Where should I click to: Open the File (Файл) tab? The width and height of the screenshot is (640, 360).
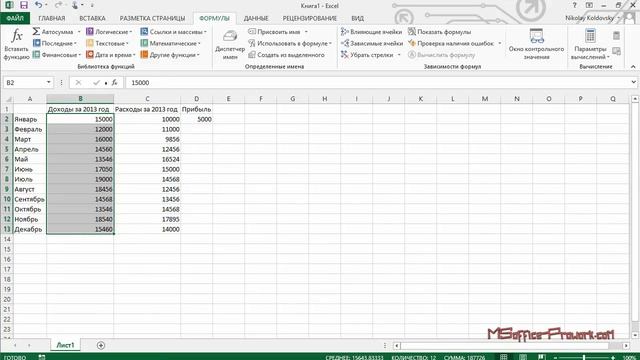15,18
